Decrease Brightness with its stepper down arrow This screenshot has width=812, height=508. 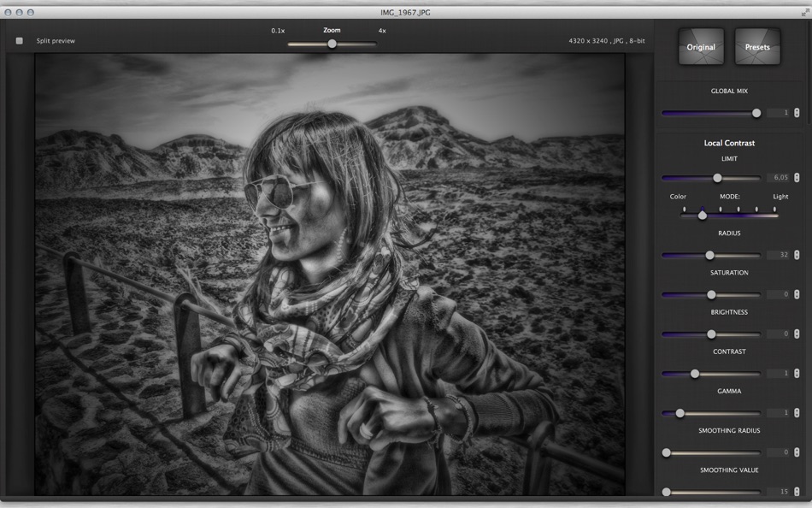click(x=796, y=337)
